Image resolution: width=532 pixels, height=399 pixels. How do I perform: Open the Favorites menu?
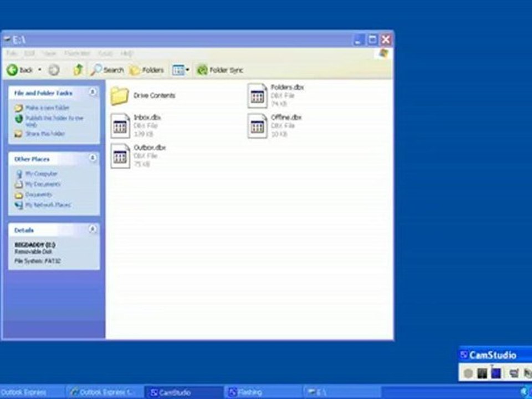click(x=77, y=53)
